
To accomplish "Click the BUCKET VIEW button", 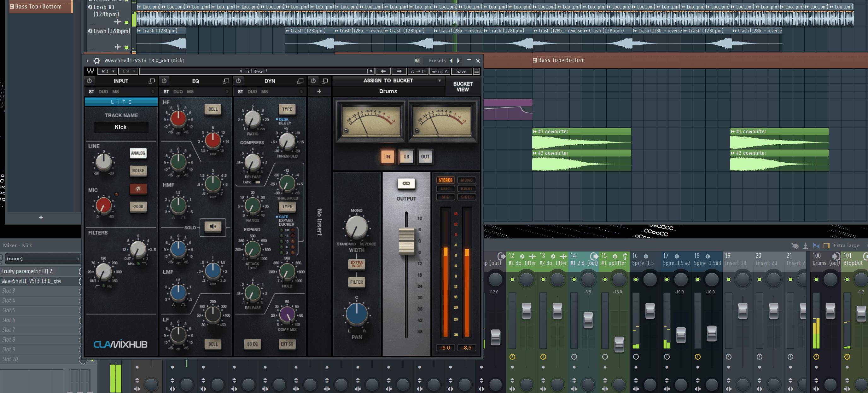I will [463, 87].
